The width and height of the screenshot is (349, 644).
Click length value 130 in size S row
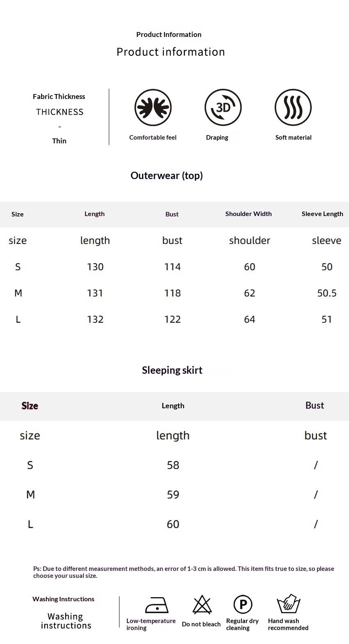coord(95,267)
